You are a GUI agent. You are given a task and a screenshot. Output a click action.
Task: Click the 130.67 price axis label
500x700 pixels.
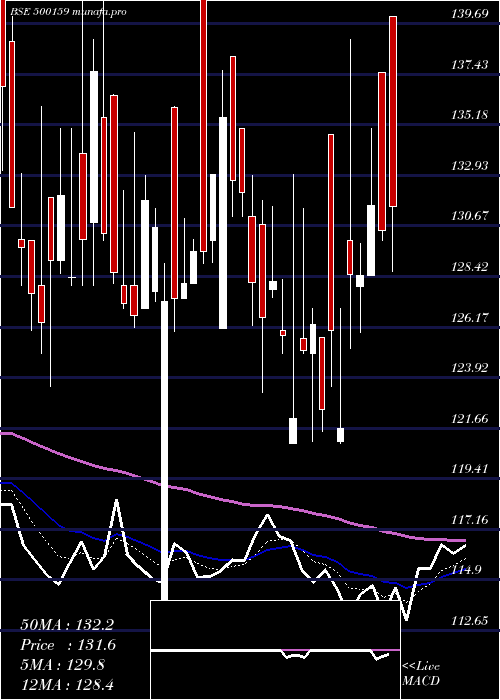pyautogui.click(x=470, y=216)
